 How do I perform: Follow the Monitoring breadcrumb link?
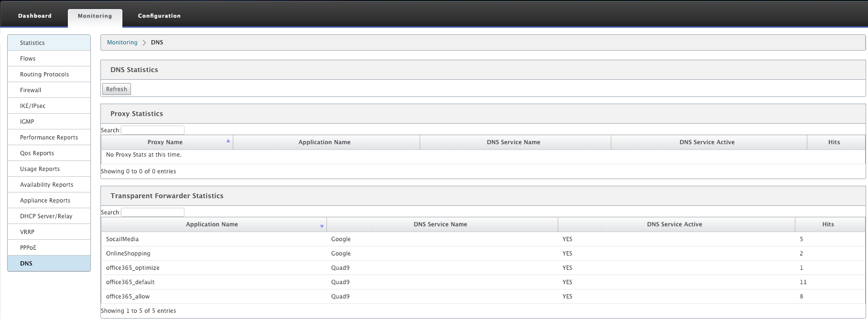122,43
